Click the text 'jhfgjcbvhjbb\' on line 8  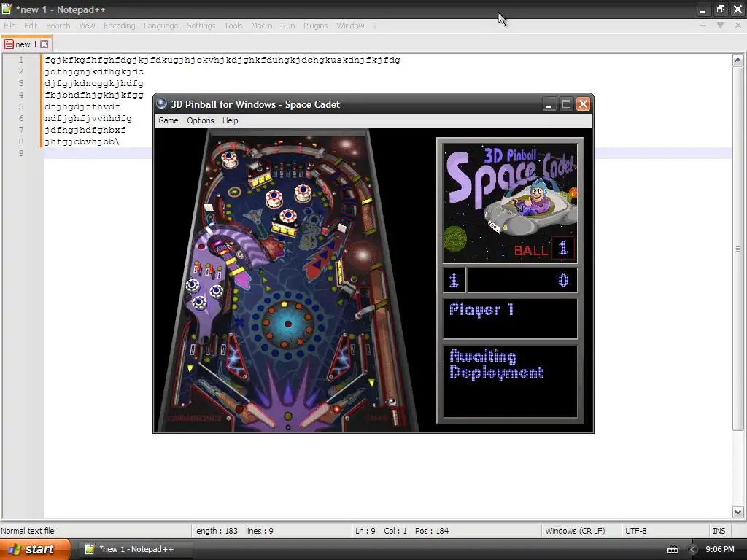coord(82,141)
